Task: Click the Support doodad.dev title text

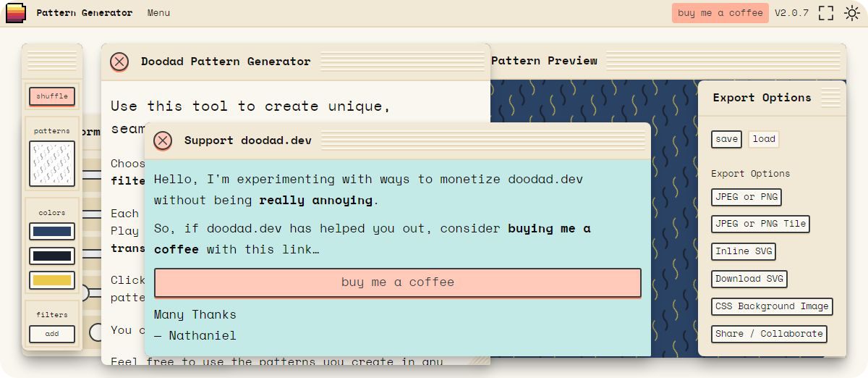Action: point(248,140)
